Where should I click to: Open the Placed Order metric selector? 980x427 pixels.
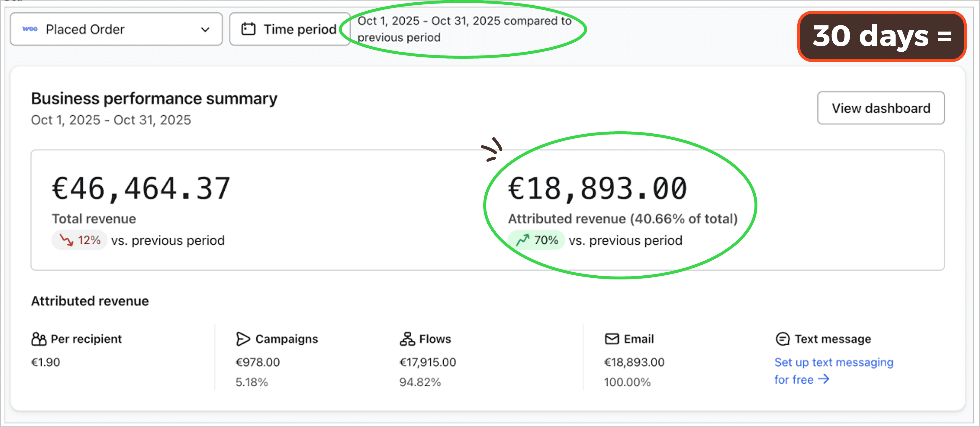pyautogui.click(x=116, y=29)
